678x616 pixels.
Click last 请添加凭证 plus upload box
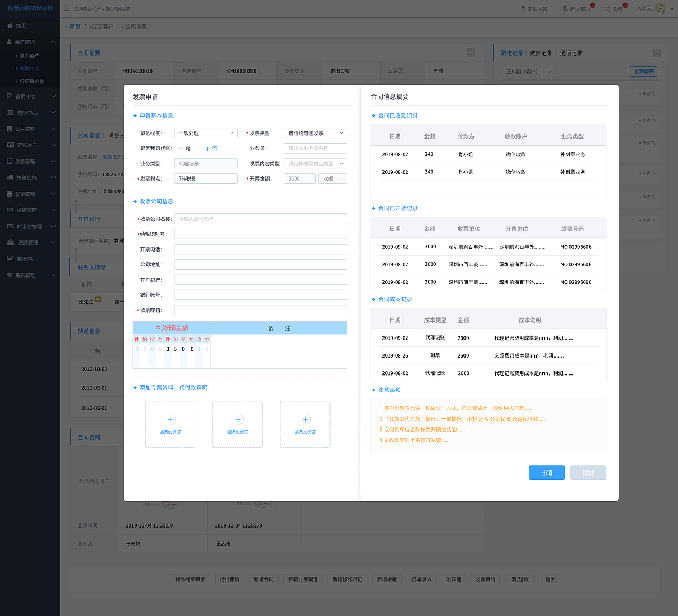click(x=305, y=424)
